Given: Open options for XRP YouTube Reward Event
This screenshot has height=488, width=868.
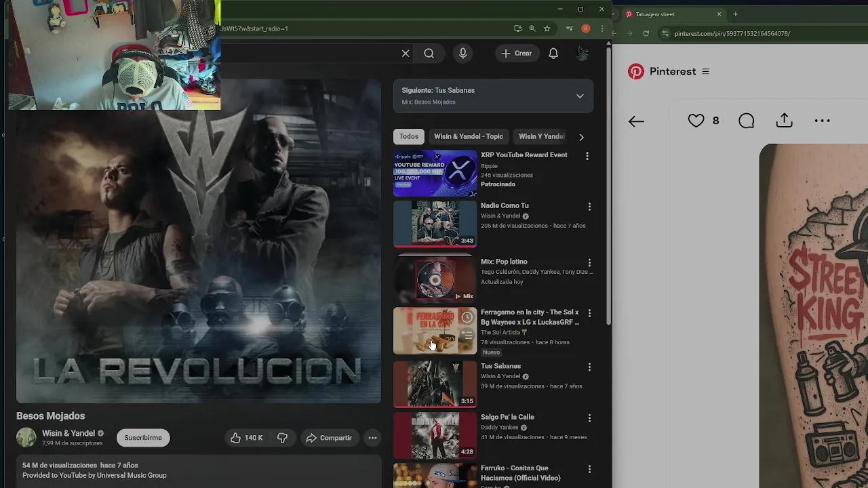Looking at the screenshot, I should coord(587,156).
